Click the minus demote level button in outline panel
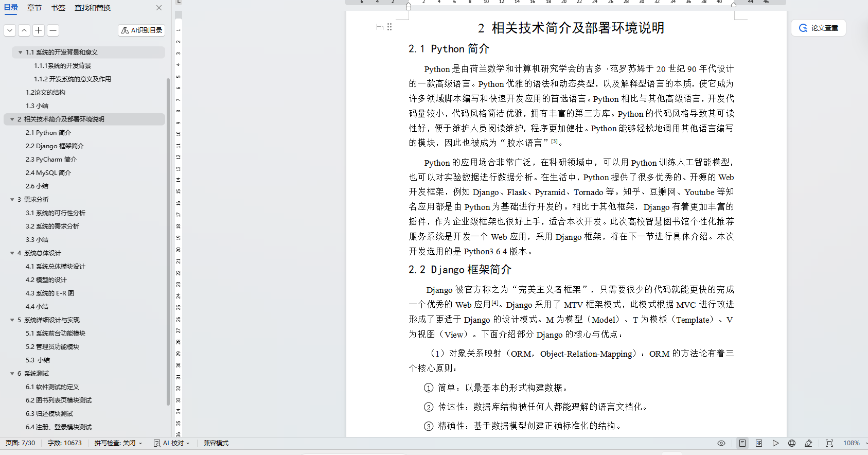 (52, 30)
